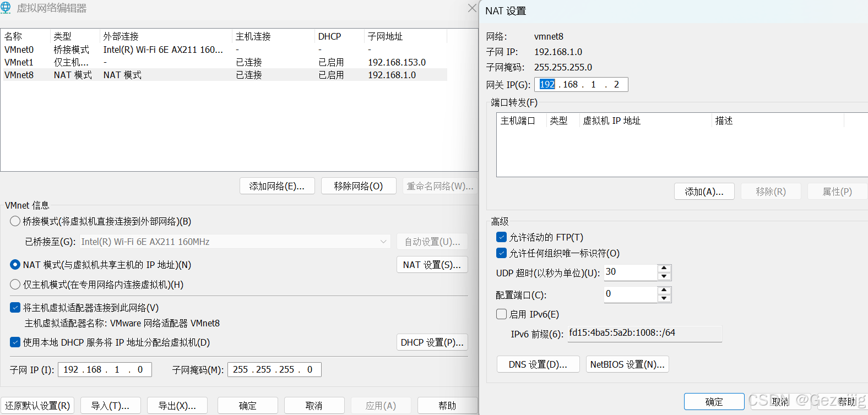Open DNS Settings button
The width and height of the screenshot is (868, 415).
coord(538,364)
